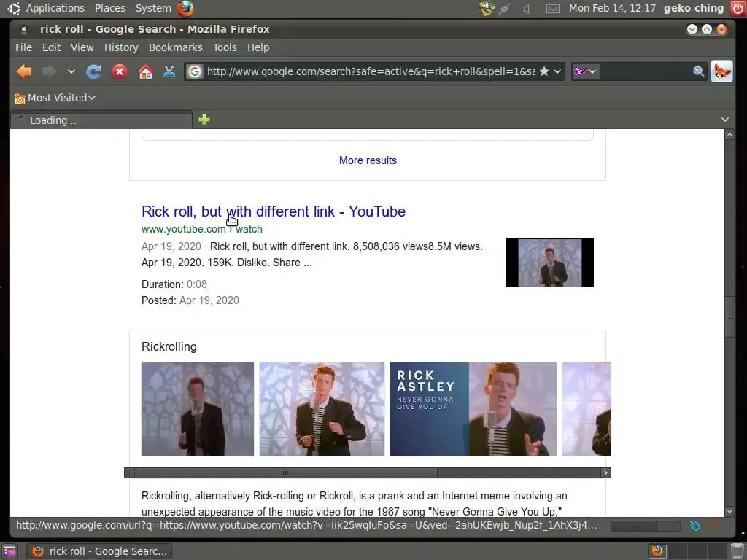Click the Rick Astley Never Gonna Give You Up image

(473, 409)
